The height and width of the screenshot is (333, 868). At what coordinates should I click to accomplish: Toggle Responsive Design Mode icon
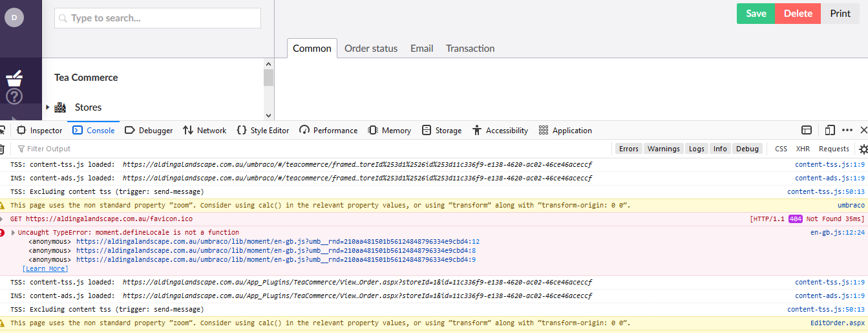click(830, 130)
